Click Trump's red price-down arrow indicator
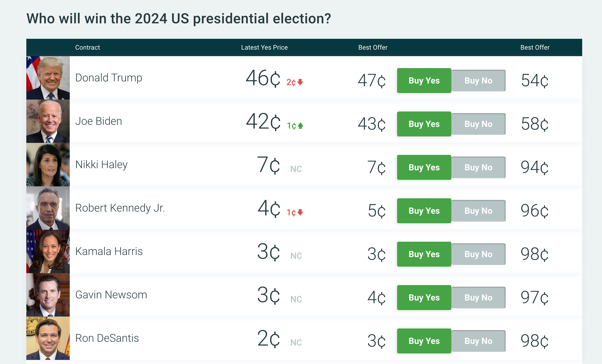Screen dimensions: 602x364 point(300,82)
